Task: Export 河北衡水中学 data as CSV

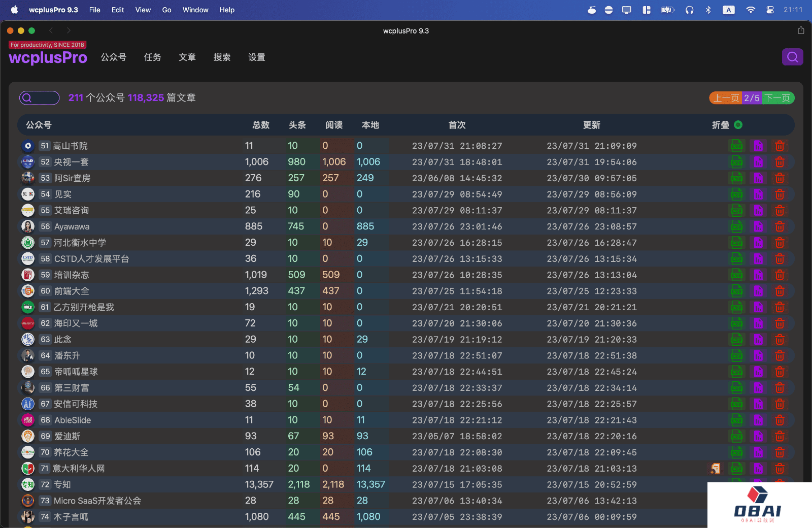Action: pos(736,243)
